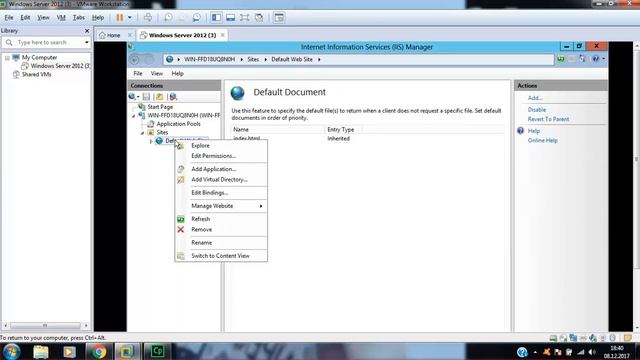Click the console view toolbar icon
Image resolution: width=640 pixels, height=360 pixels.
(279, 18)
